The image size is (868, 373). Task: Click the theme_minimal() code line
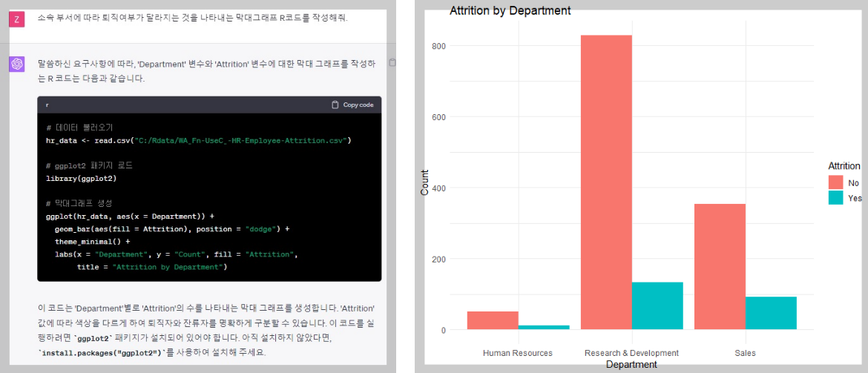pyautogui.click(x=93, y=242)
